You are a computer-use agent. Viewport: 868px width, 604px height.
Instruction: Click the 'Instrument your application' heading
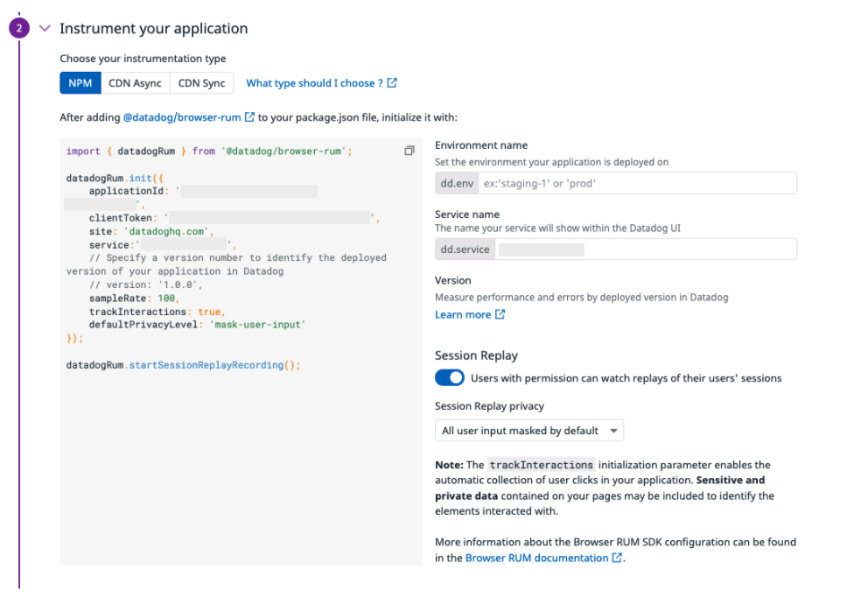click(x=154, y=28)
